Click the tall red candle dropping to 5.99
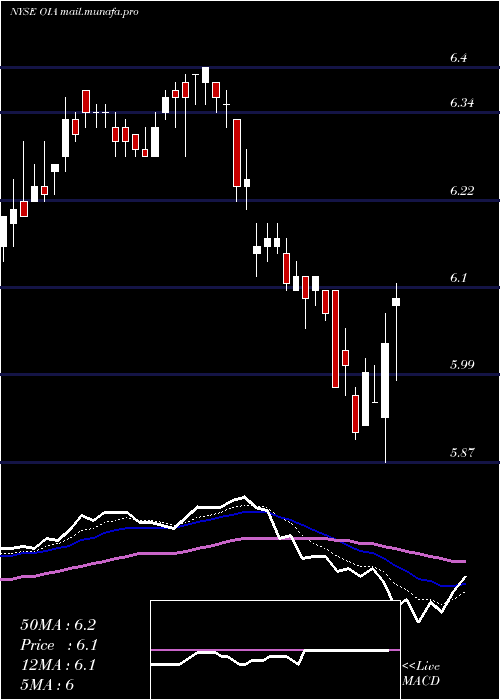The height and width of the screenshot is (700, 500). [335, 339]
